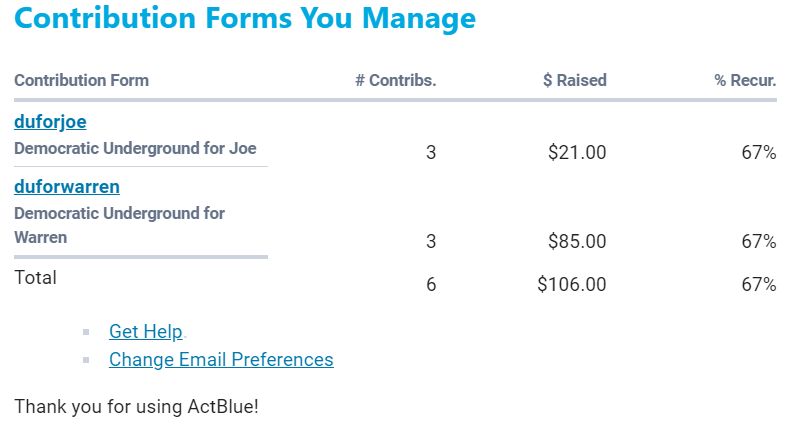The image size is (789, 426).
Task: Click the $106.00 total raised amount
Action: click(571, 284)
